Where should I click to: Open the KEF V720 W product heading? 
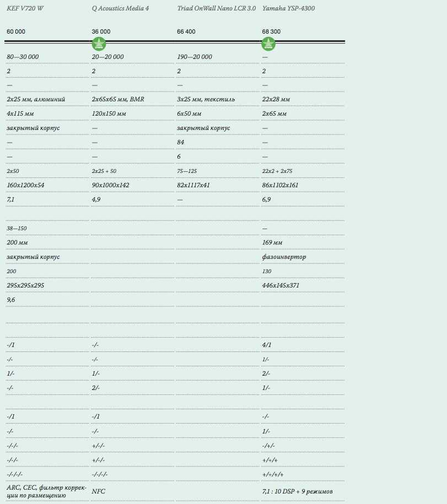[25, 9]
